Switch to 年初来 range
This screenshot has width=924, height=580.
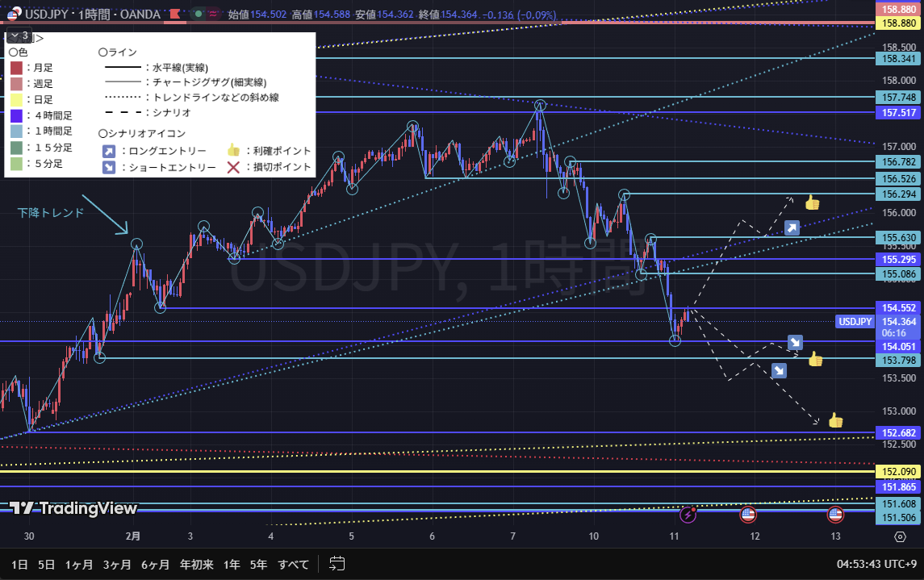click(196, 564)
